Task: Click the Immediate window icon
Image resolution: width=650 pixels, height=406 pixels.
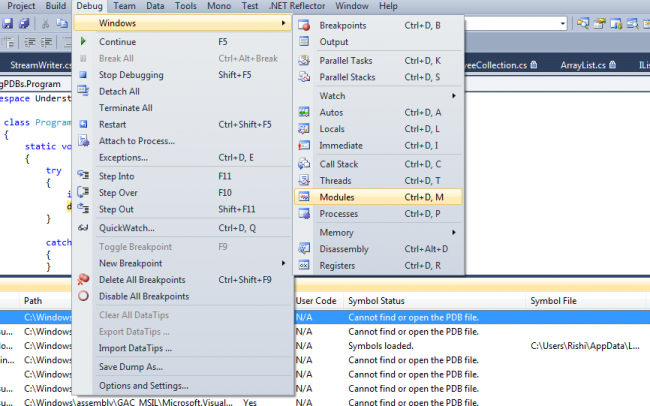Action: click(x=304, y=146)
